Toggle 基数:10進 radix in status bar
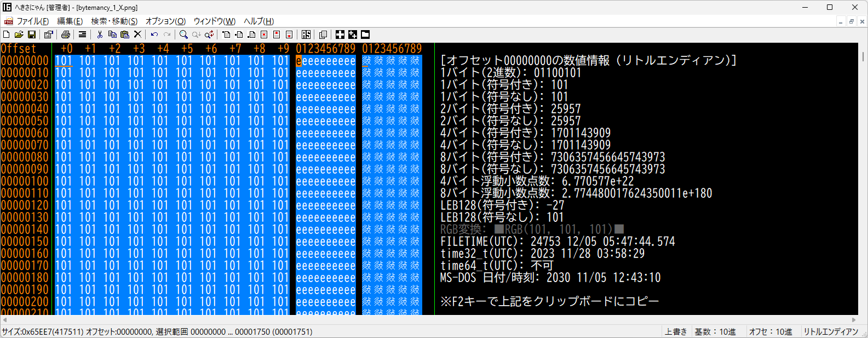868x338 pixels. click(x=715, y=332)
